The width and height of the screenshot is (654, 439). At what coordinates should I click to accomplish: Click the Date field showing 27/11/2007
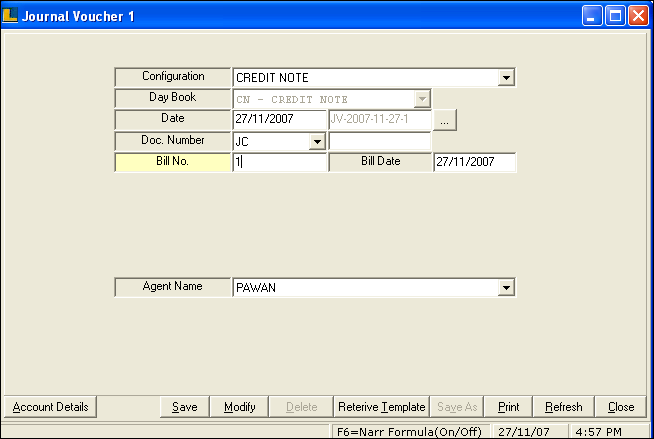[x=279, y=120]
